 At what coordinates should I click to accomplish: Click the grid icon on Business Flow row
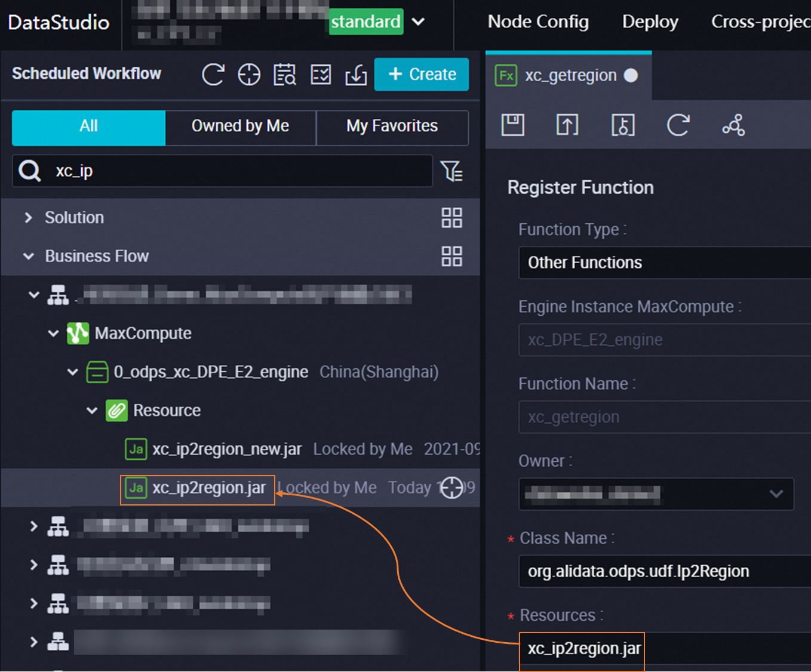pos(451,257)
